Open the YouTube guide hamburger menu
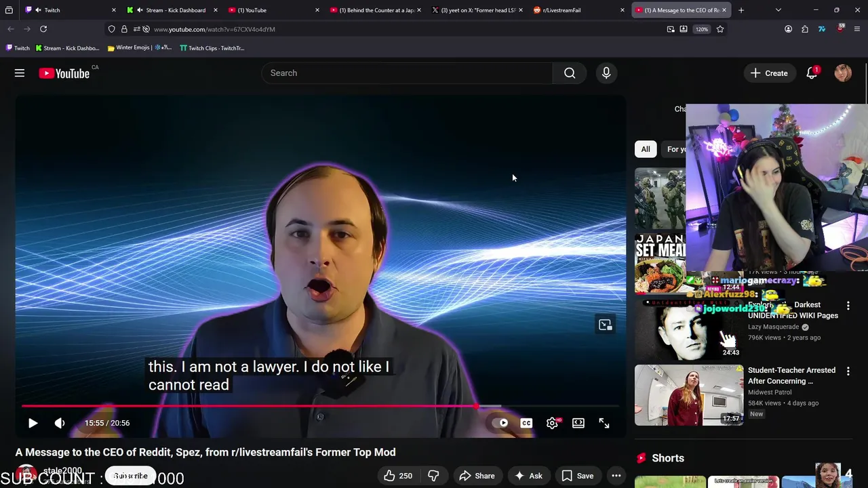Screen dimensions: 868x488 pos(20,73)
